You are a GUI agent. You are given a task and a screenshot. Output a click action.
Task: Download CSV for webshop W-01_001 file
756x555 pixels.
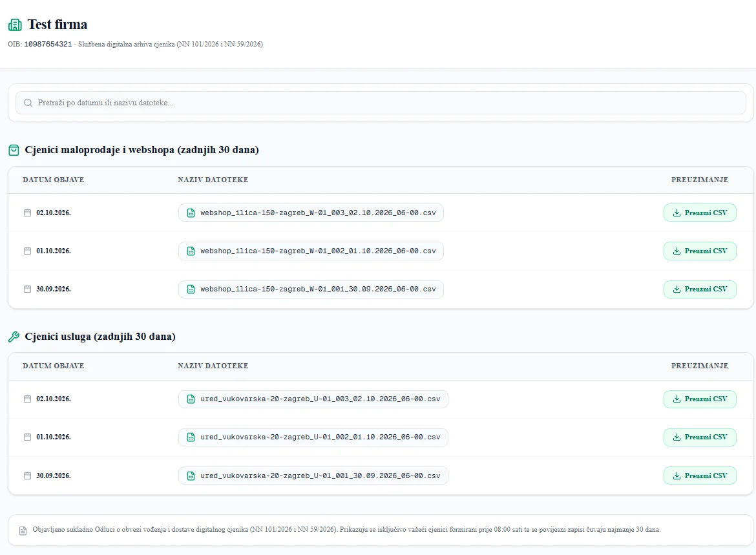(700, 289)
